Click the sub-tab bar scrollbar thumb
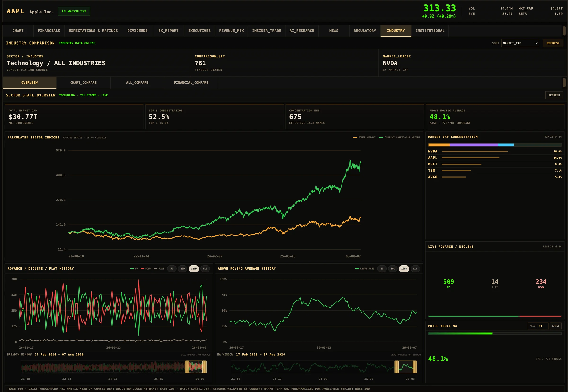Screen dimensions: 568x392 564,83
